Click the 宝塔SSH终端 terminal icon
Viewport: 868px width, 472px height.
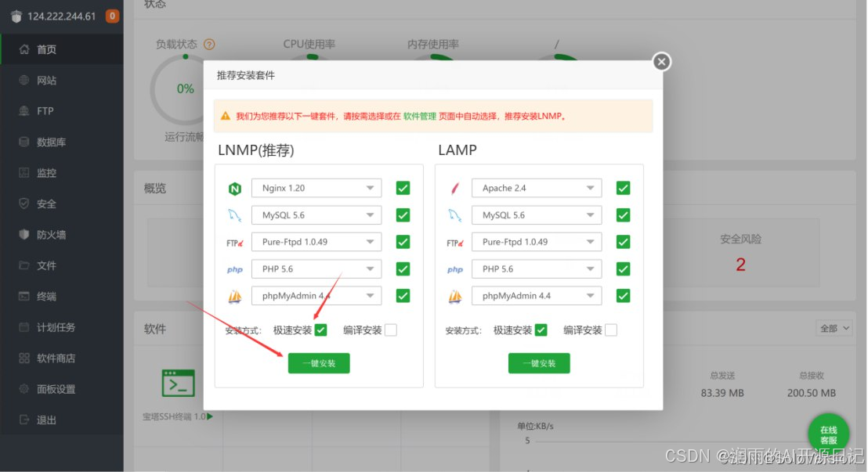pos(179,383)
